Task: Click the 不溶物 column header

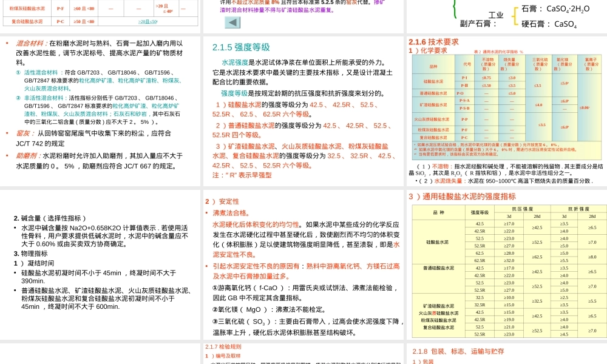Action: pyautogui.click(x=487, y=64)
